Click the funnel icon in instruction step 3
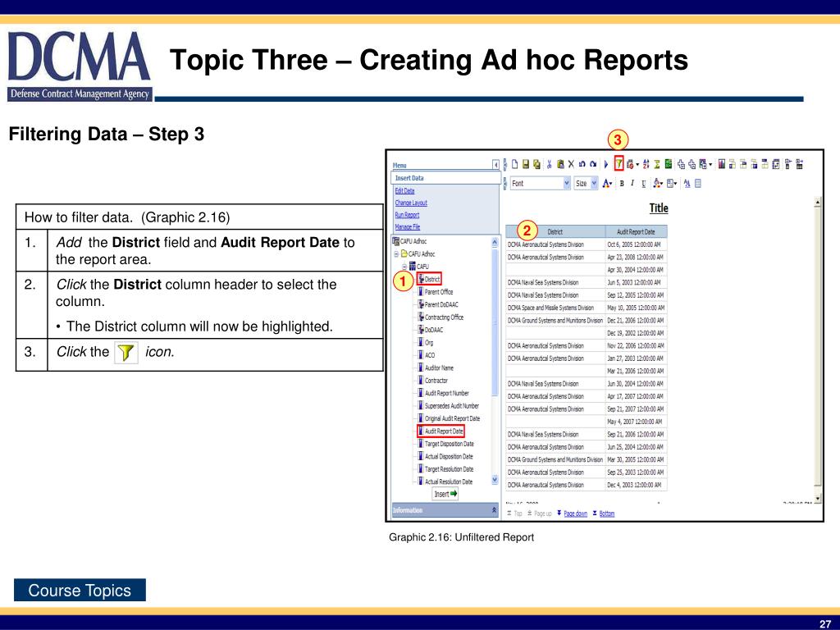This screenshot has width=840, height=630. pyautogui.click(x=126, y=353)
